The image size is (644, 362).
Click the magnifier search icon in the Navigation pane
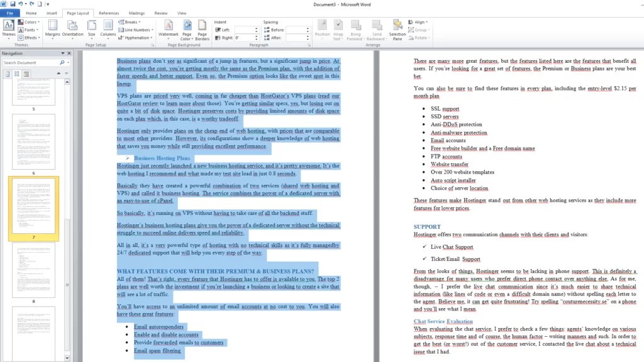[62, 63]
